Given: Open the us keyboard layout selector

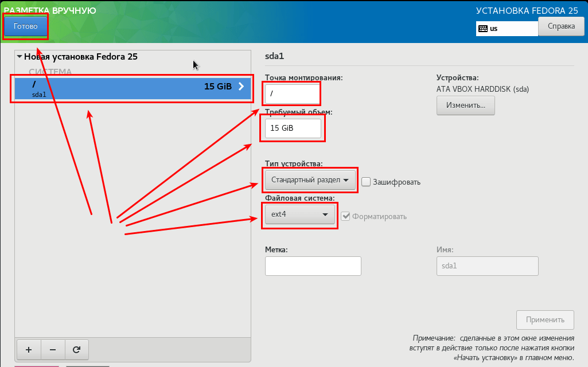Looking at the screenshot, I should tap(507, 29).
